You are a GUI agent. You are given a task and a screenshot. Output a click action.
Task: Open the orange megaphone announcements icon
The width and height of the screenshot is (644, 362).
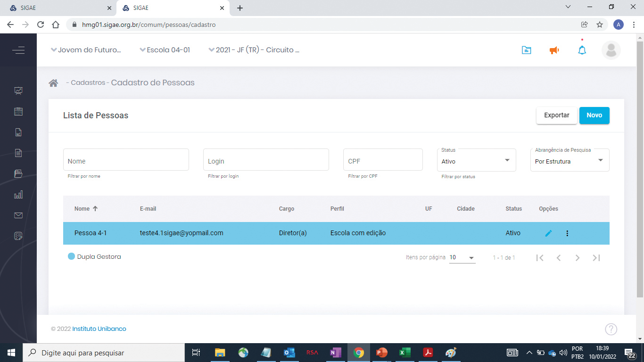point(554,50)
